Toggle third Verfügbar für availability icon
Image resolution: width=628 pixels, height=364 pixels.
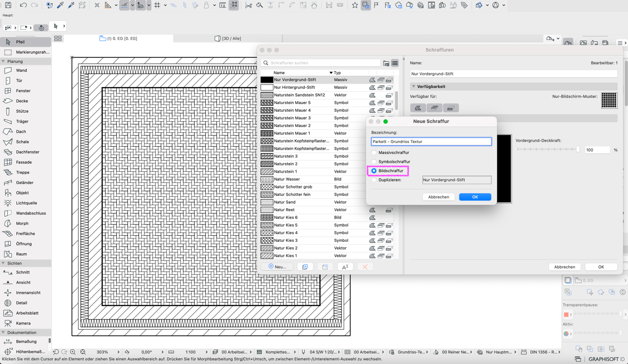pos(450,108)
